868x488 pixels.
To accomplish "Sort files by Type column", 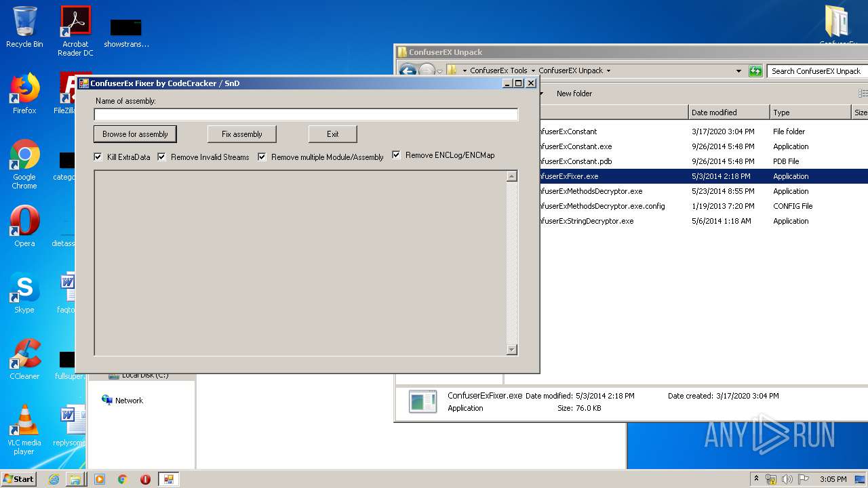I will point(810,113).
